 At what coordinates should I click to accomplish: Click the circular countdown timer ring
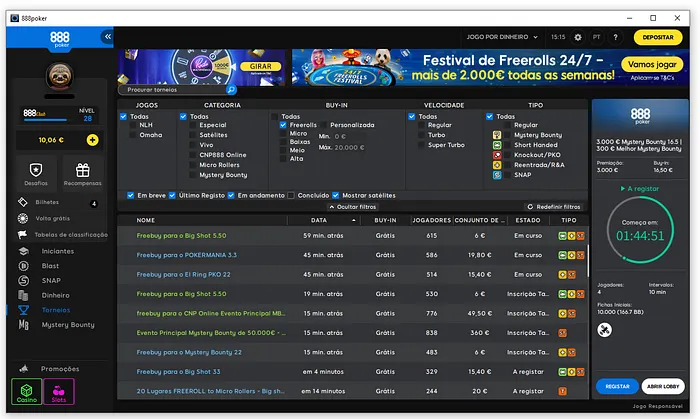[640, 230]
